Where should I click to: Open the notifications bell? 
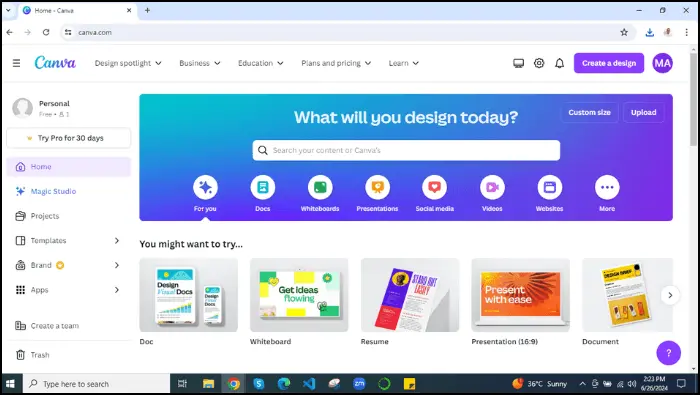[559, 63]
